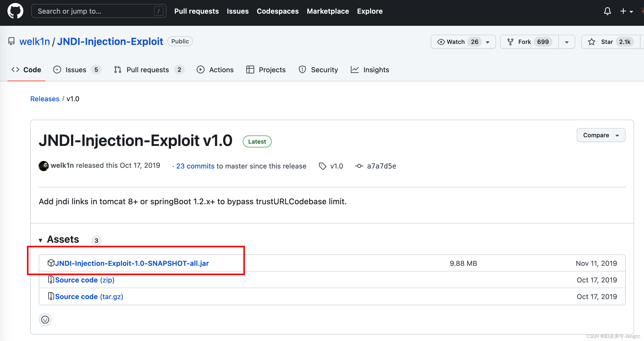Screen dimensions: 644x341
Task: Click the archive icon beside Source code (tar.gz)
Action: (x=51, y=296)
